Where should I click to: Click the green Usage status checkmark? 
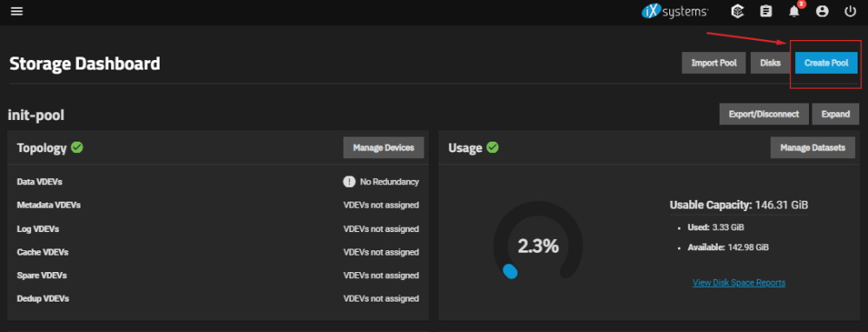click(x=492, y=148)
